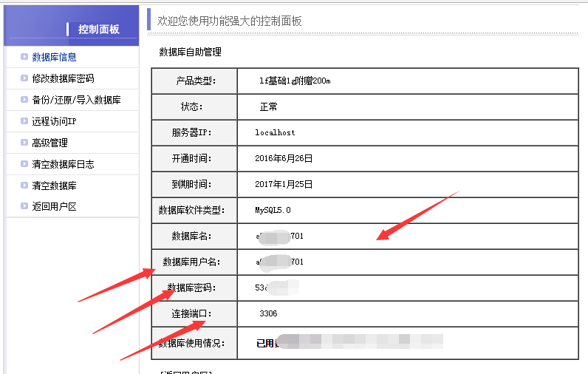Click the password value starting with 53
Image resolution: width=588 pixels, height=374 pixels.
tap(277, 288)
